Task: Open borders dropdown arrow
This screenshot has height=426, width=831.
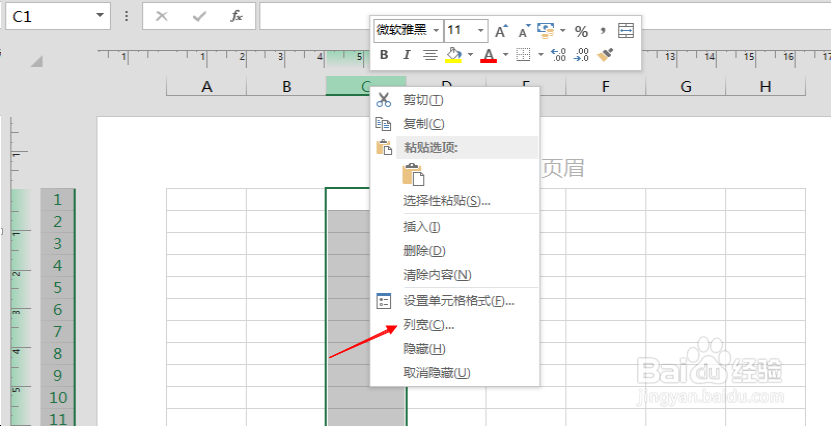Action: tap(541, 55)
